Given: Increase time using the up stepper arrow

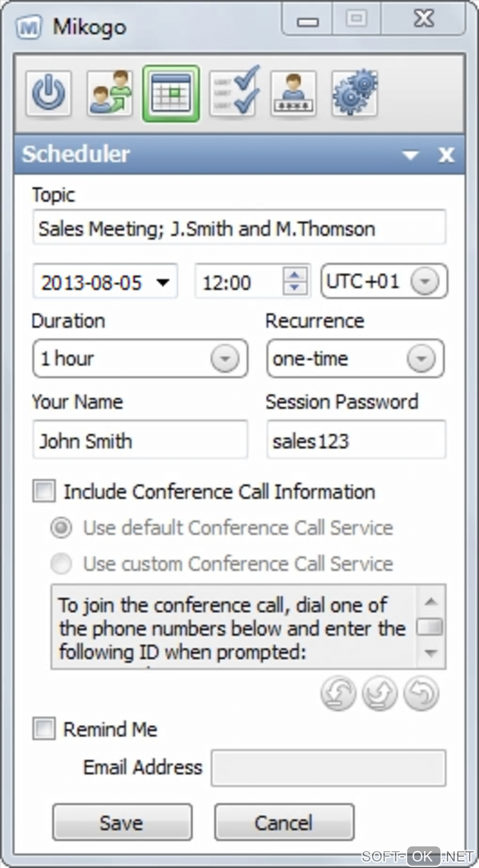Looking at the screenshot, I should tap(295, 275).
